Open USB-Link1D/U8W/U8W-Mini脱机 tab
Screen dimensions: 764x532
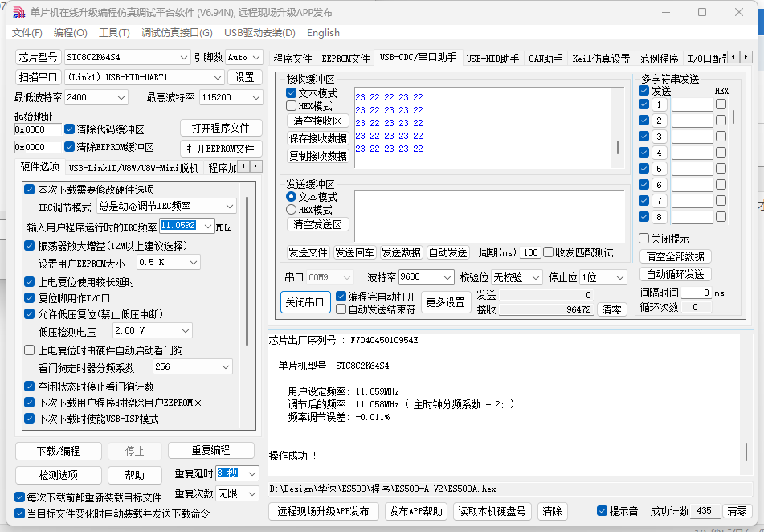tap(133, 168)
